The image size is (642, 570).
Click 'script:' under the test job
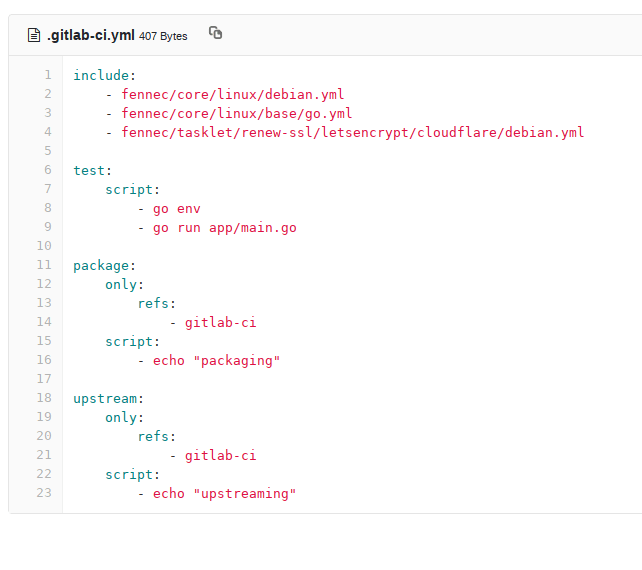click(x=132, y=190)
